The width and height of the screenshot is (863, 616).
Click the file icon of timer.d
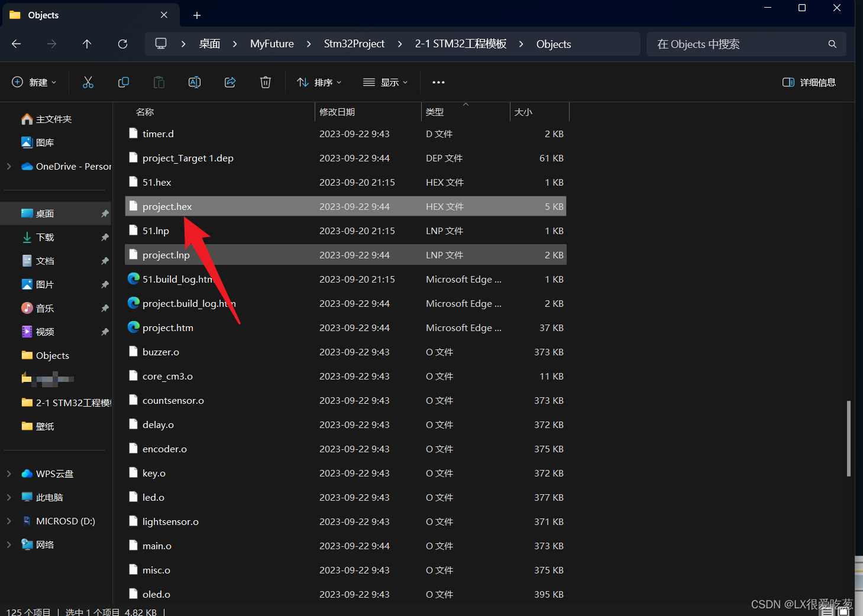click(x=134, y=134)
